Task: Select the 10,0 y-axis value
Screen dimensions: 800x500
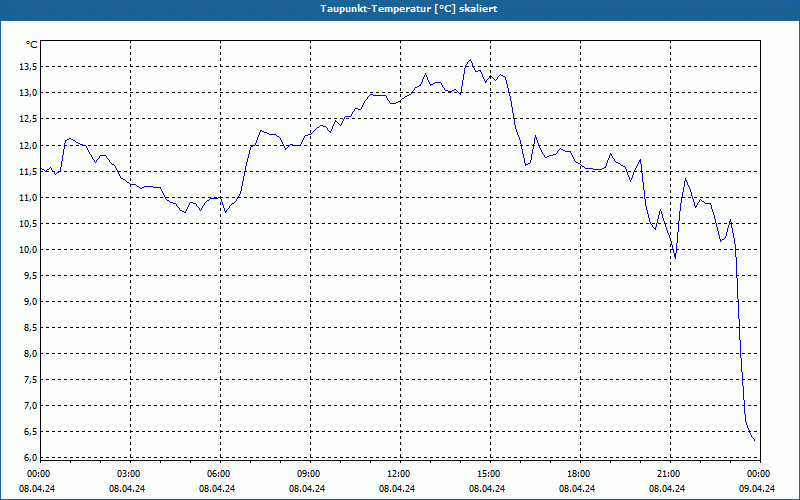Action: pos(29,249)
